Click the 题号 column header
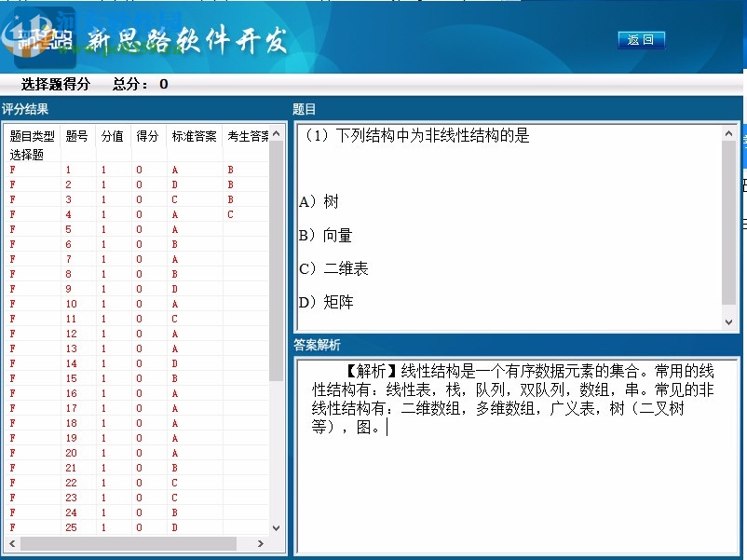The height and width of the screenshot is (560, 747). tap(75, 136)
